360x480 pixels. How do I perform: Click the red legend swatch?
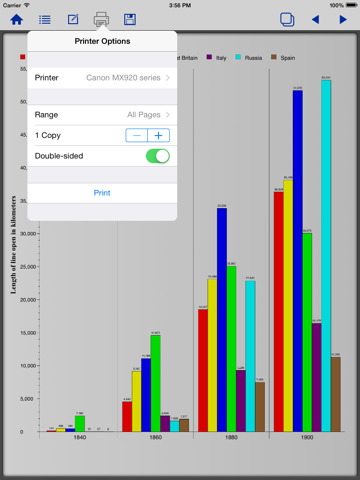pos(23,57)
